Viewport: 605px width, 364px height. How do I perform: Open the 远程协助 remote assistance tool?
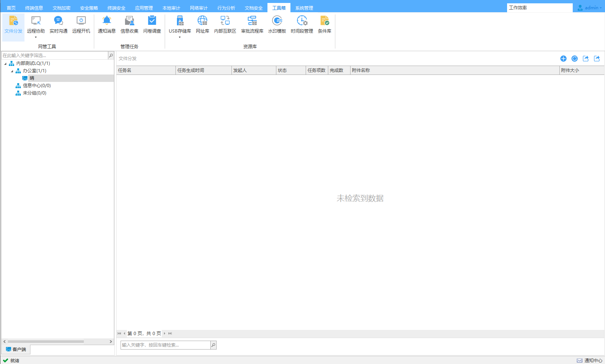[x=36, y=24]
